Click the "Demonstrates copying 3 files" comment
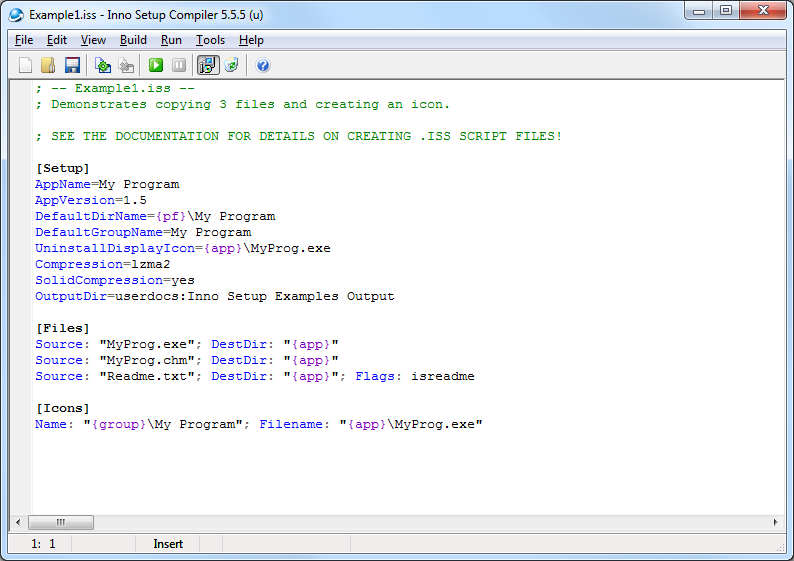The width and height of the screenshot is (794, 561). click(x=243, y=104)
